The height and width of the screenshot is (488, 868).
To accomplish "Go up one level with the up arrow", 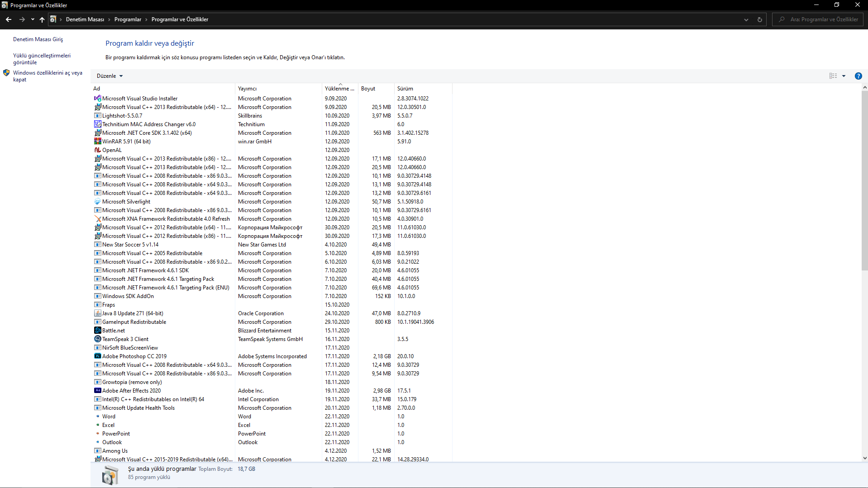I will (42, 19).
